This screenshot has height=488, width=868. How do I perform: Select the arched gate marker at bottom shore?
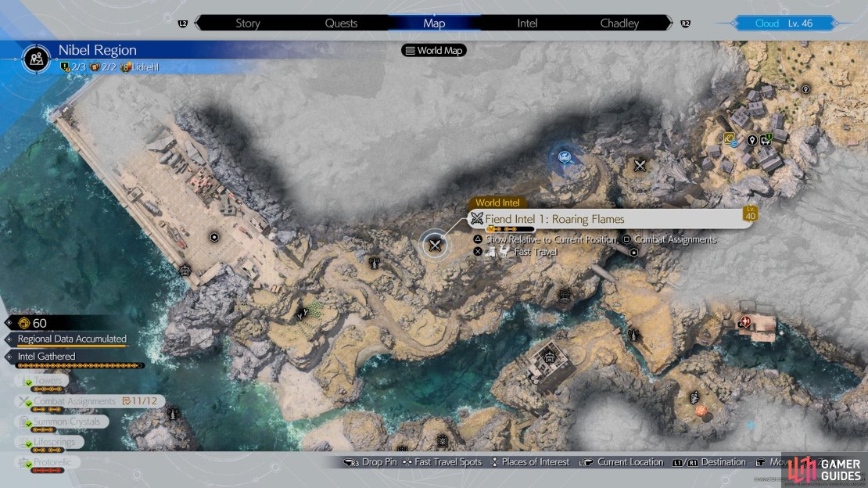coord(443,441)
